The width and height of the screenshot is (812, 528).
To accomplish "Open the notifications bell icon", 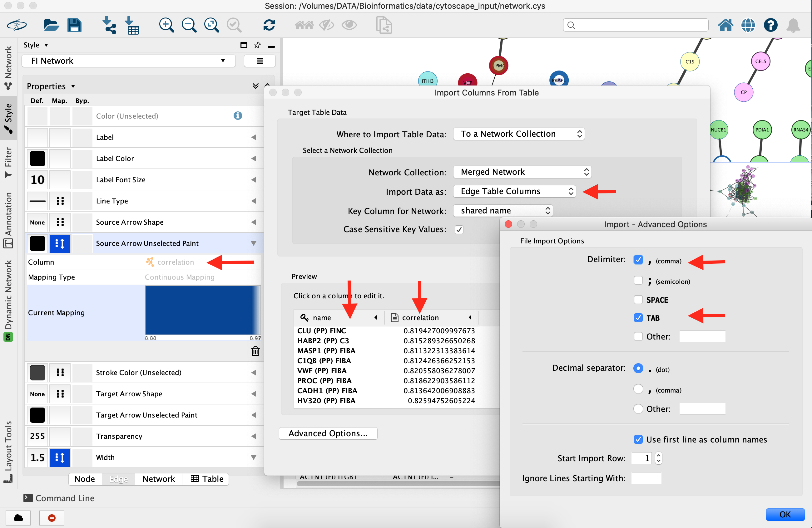I will pos(793,25).
